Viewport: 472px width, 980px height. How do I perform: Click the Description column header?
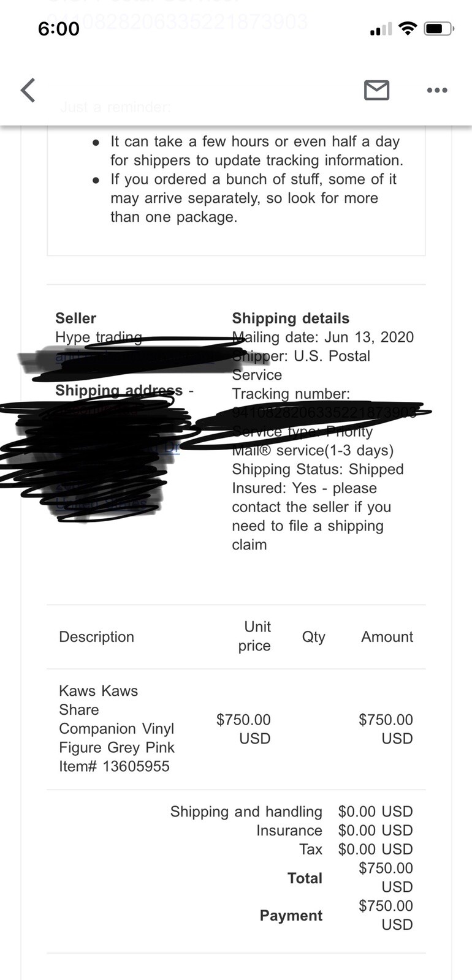pos(96,636)
